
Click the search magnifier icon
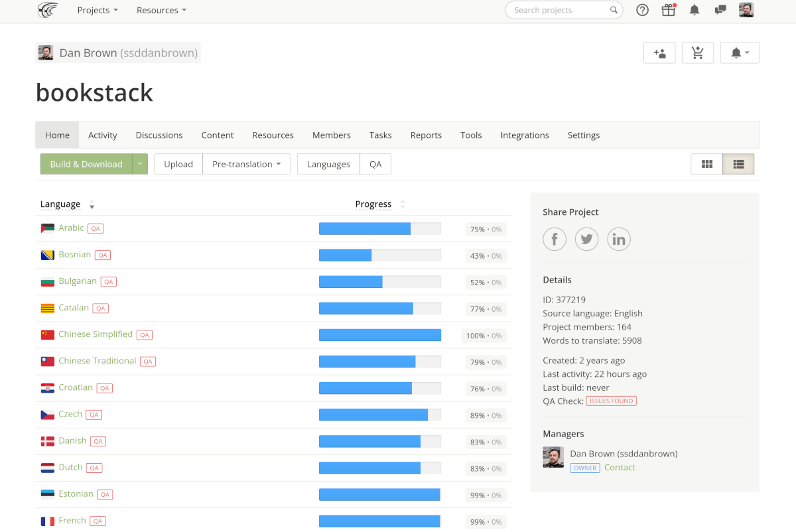(x=614, y=10)
